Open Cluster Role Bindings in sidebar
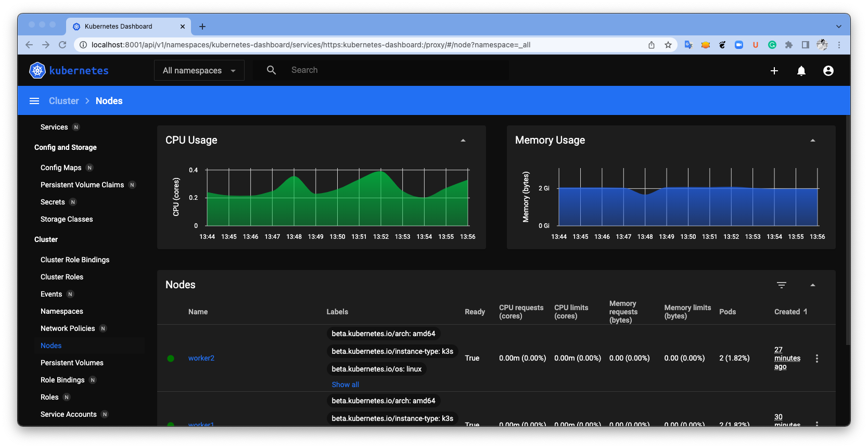The height and width of the screenshot is (448, 868). pyautogui.click(x=75, y=260)
